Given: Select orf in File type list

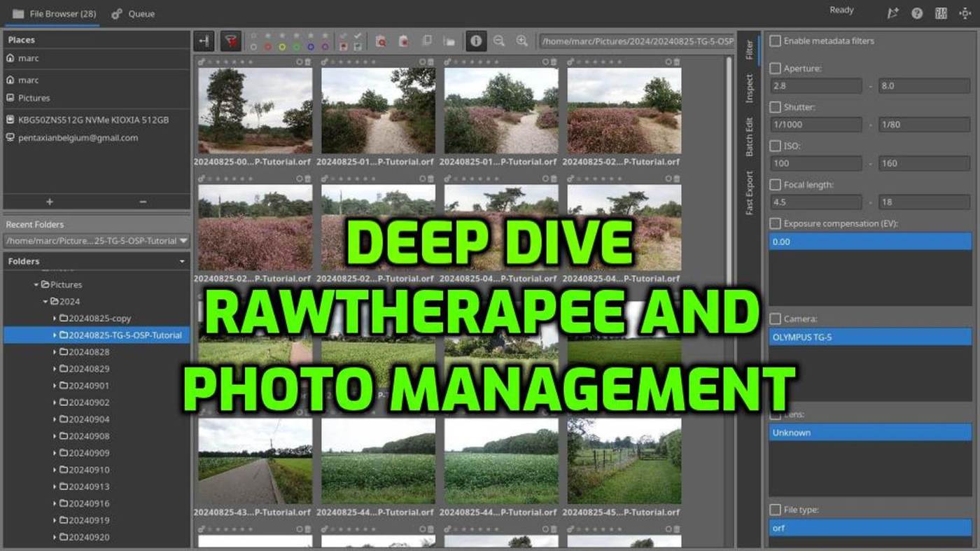Looking at the screenshot, I should click(x=870, y=528).
